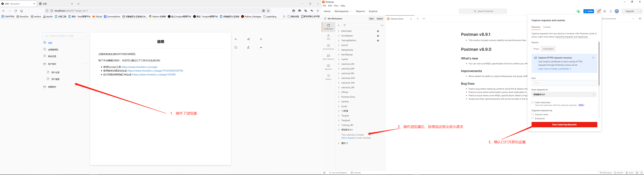Open Postman File menu
Screen dimensions: 644x175
click(x=324, y=6)
